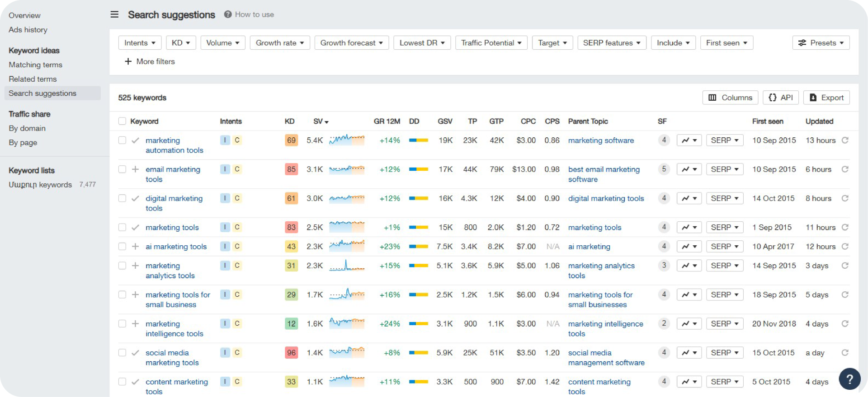Select all keywords with header checkbox
This screenshot has height=397, width=868.
122,121
